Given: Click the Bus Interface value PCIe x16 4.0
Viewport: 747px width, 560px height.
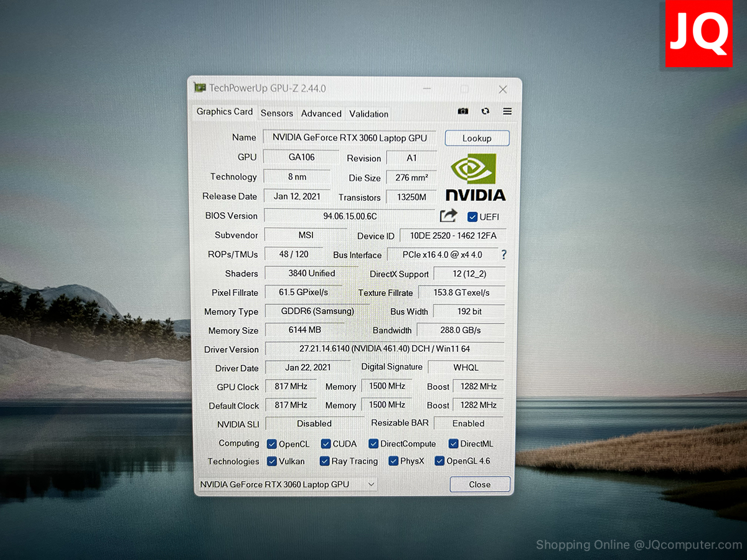Looking at the screenshot, I should pyautogui.click(x=443, y=254).
